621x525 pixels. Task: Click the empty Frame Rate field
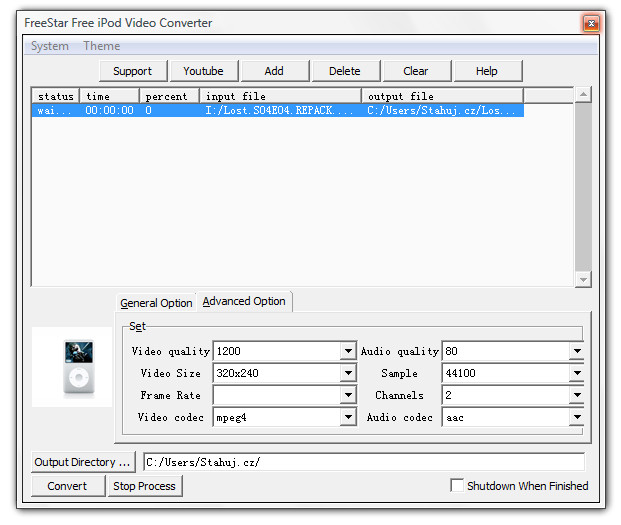277,395
